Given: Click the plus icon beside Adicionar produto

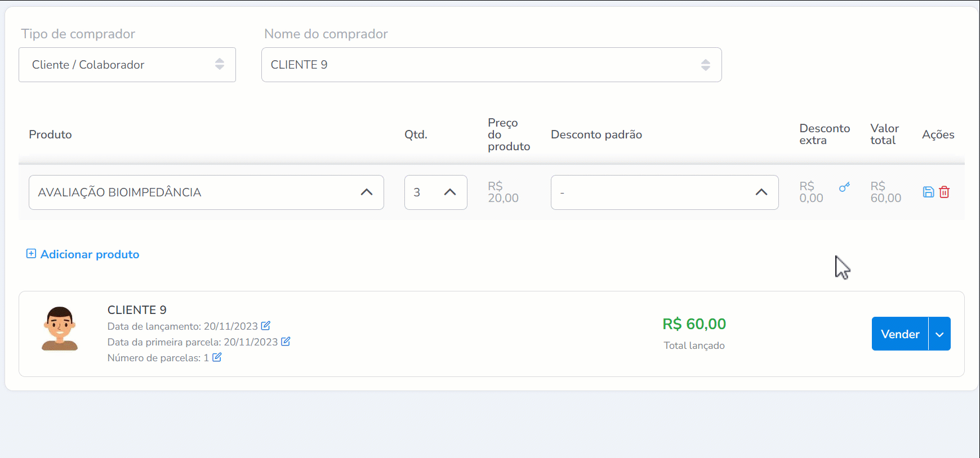Looking at the screenshot, I should [31, 254].
